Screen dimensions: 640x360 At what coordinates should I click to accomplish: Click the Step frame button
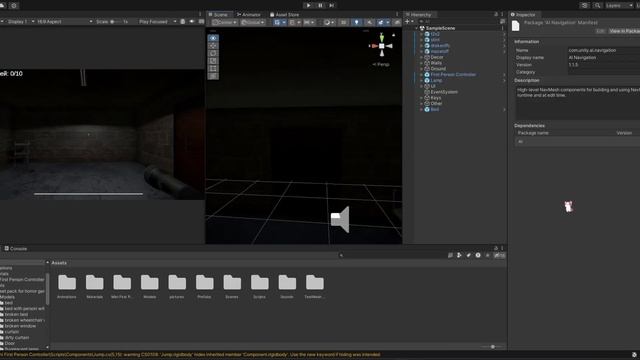332,5
